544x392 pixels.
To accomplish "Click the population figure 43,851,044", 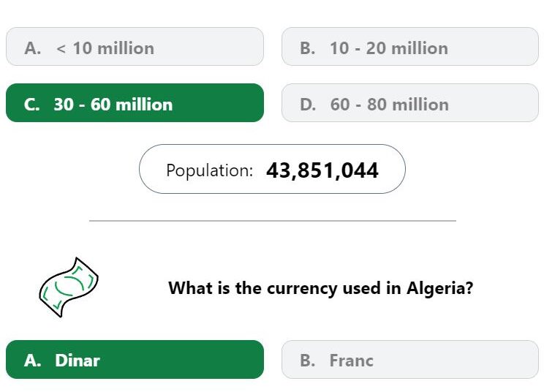I will (322, 170).
